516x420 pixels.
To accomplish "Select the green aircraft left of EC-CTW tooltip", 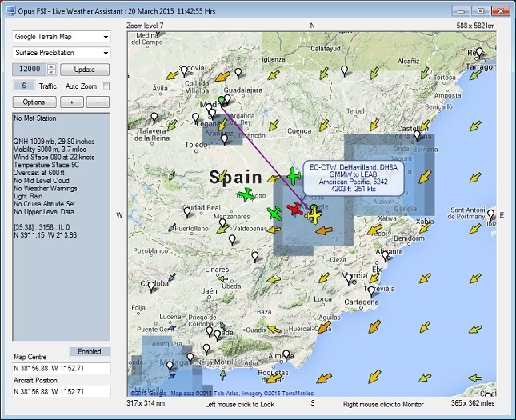I will [x=294, y=176].
